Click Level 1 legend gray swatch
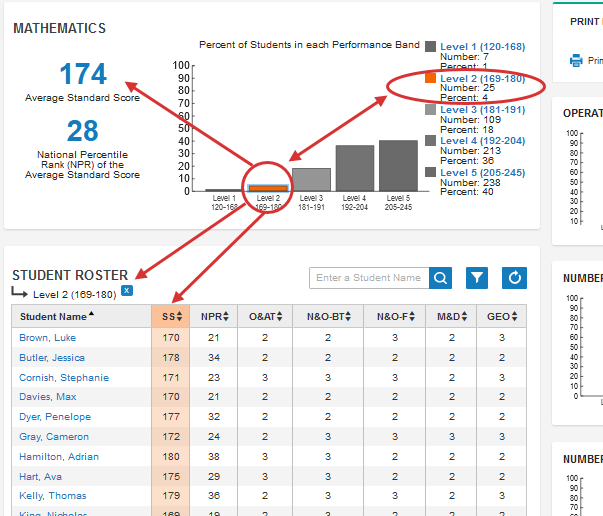The height and width of the screenshot is (516, 603). click(x=430, y=47)
